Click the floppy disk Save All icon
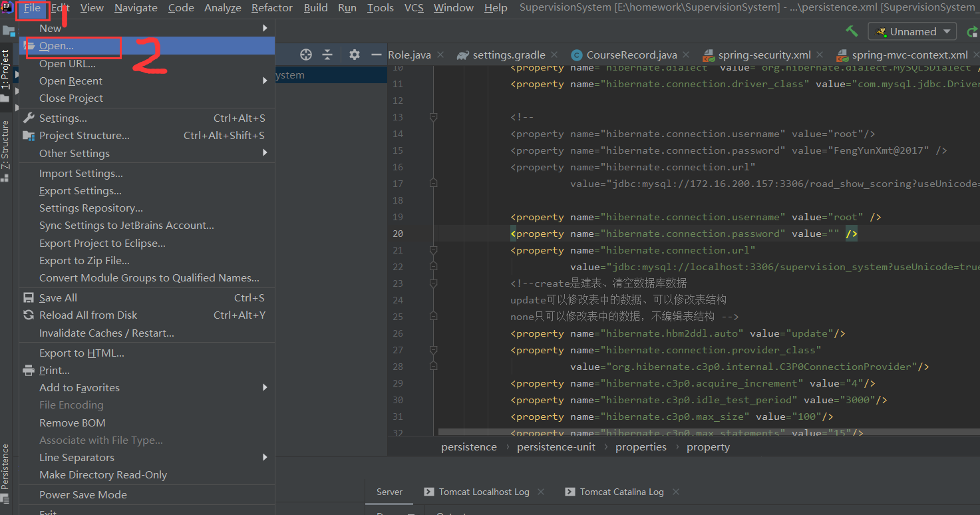 [29, 297]
